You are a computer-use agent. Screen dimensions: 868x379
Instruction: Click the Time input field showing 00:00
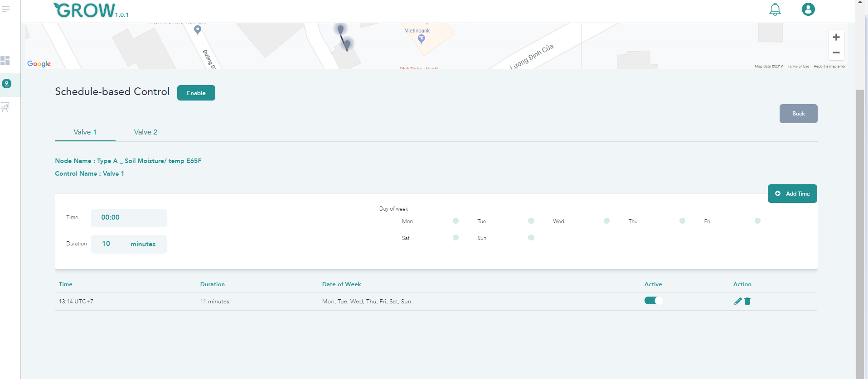click(129, 218)
